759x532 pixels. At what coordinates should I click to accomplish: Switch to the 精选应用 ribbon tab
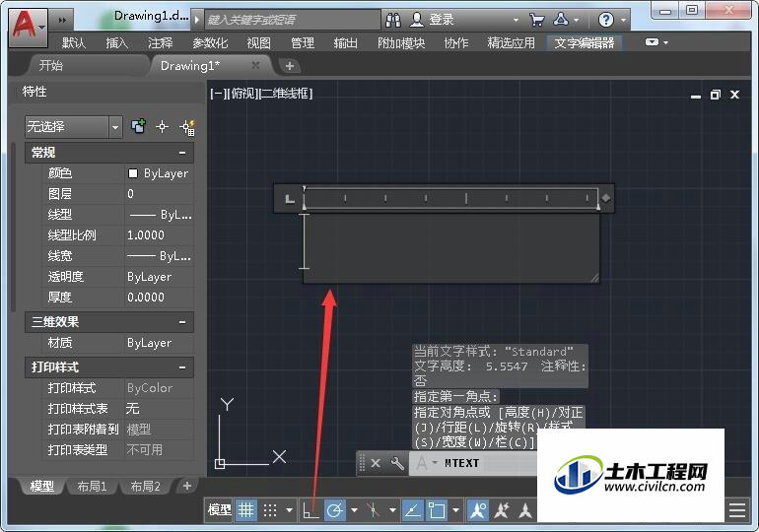512,43
